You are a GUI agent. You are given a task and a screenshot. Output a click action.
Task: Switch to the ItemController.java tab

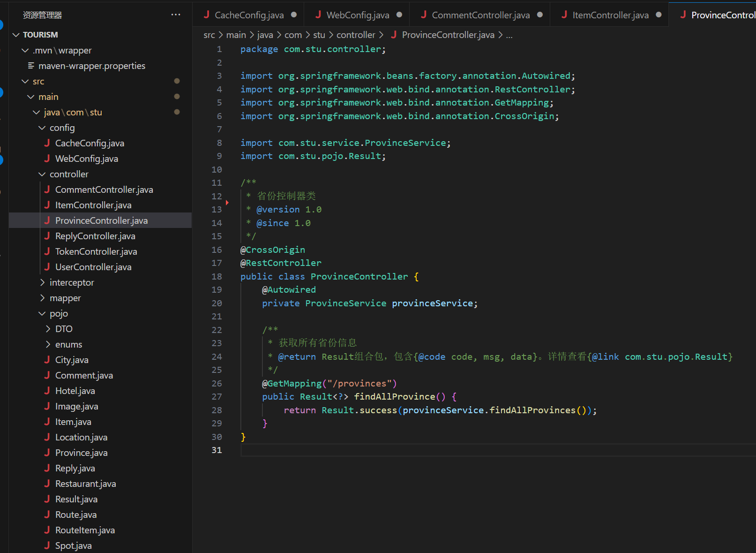tap(610, 15)
